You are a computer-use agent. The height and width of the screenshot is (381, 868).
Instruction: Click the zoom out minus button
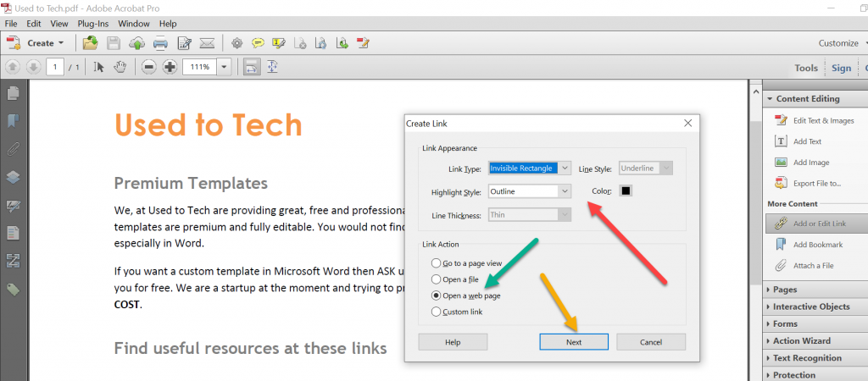tap(149, 67)
